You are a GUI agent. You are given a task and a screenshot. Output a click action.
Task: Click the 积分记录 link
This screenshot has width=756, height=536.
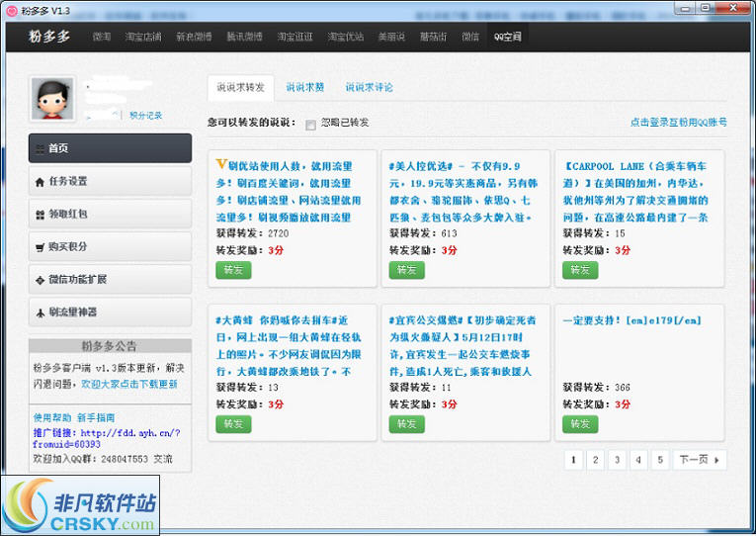coord(145,116)
